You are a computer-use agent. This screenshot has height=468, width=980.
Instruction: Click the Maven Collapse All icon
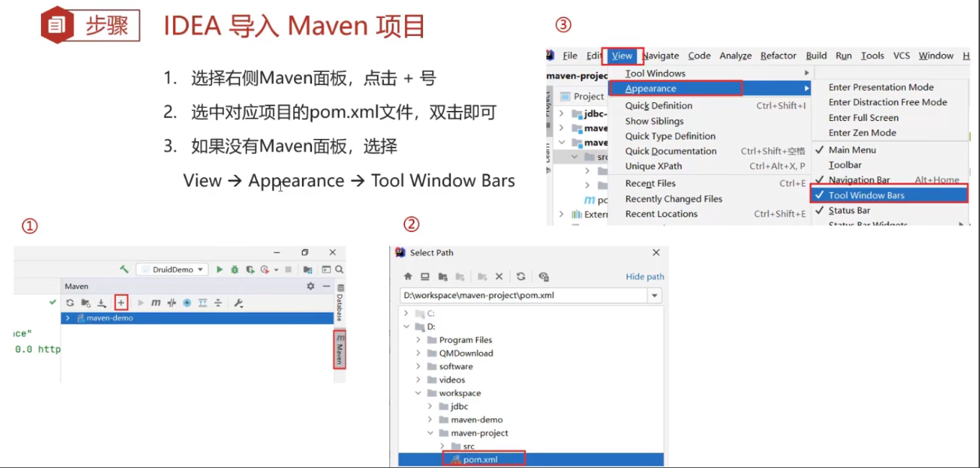tap(218, 303)
